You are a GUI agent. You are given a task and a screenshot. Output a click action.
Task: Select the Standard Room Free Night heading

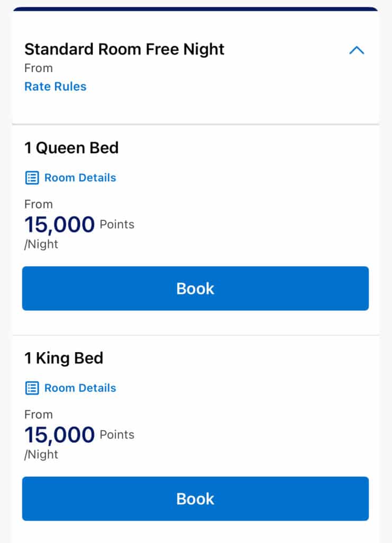[124, 49]
